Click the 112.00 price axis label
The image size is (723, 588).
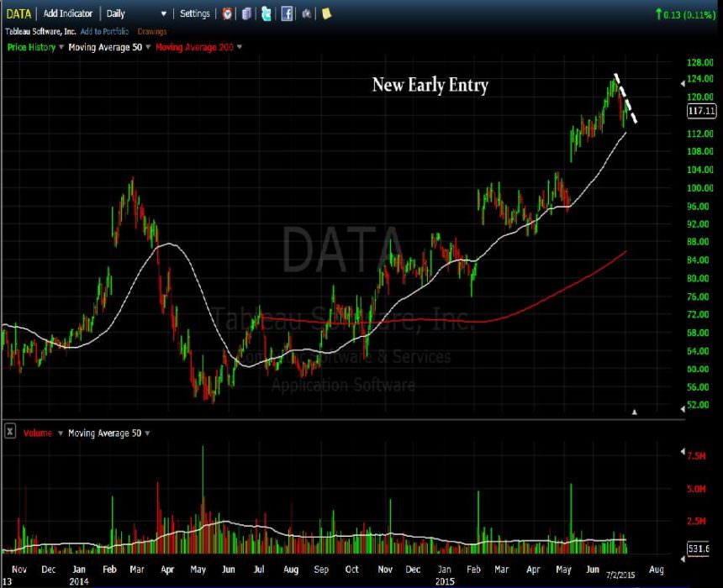[700, 134]
